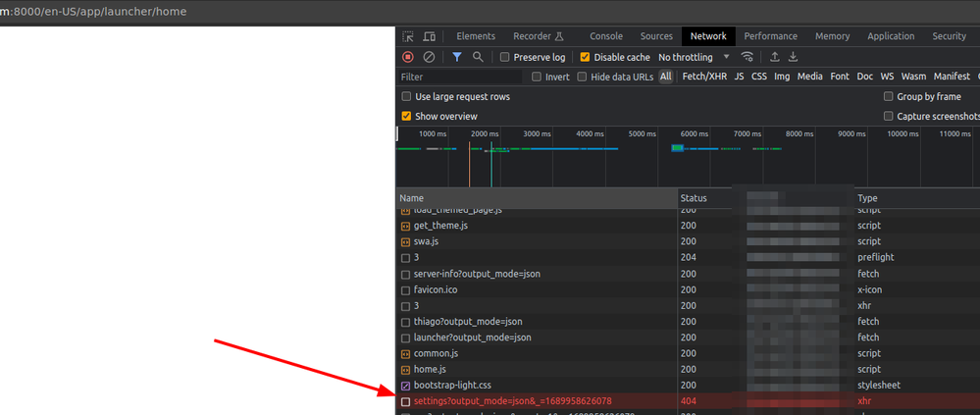Open the Application tab

[891, 36]
